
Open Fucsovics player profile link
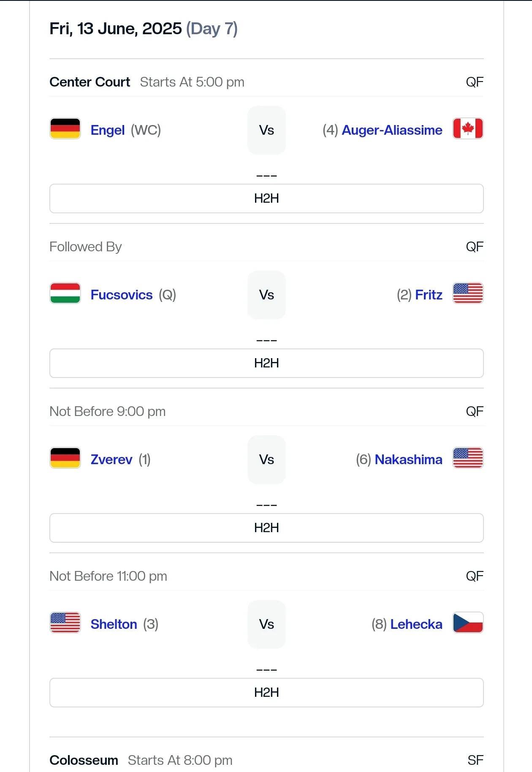(x=122, y=295)
